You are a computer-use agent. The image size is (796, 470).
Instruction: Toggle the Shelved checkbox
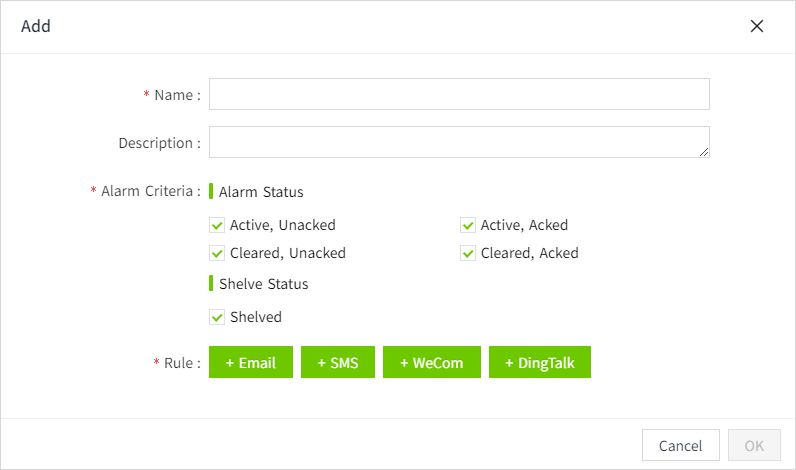[217, 317]
